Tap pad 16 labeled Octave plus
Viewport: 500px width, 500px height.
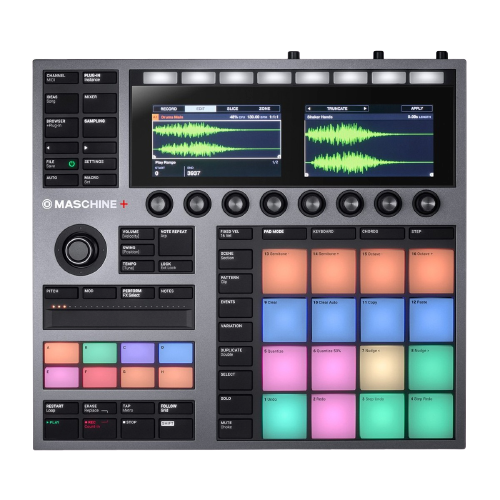click(431, 271)
